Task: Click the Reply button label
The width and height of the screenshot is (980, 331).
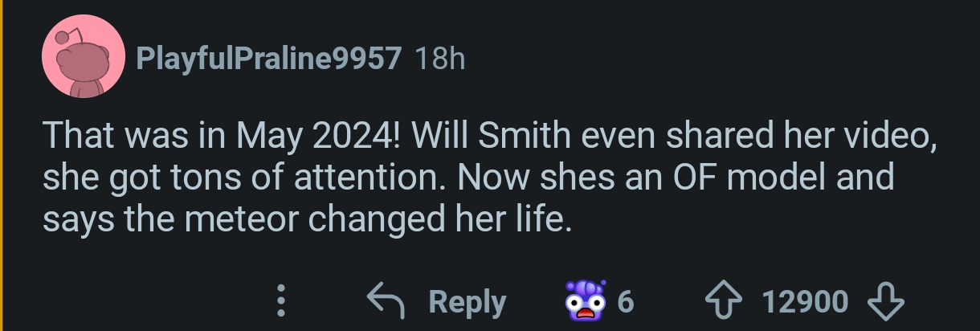Action: 467,301
